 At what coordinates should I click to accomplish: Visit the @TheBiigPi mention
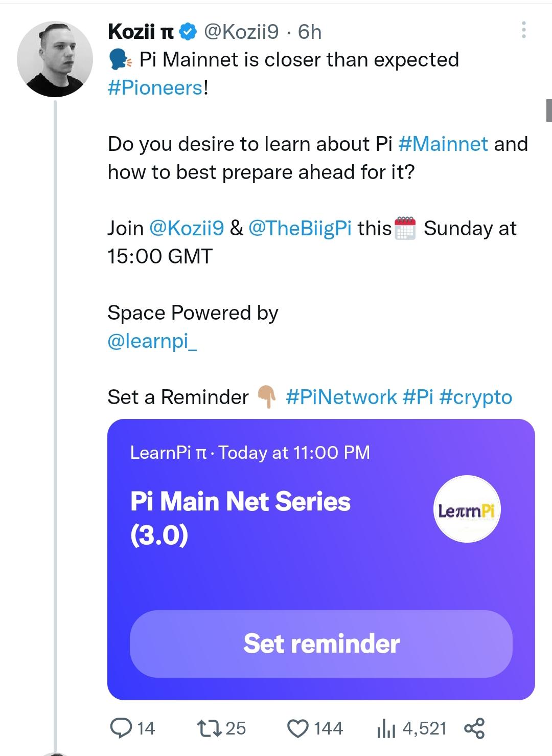(300, 228)
